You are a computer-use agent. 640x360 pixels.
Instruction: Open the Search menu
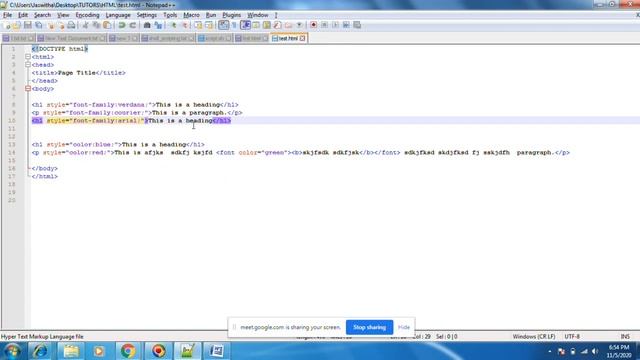(x=42, y=15)
